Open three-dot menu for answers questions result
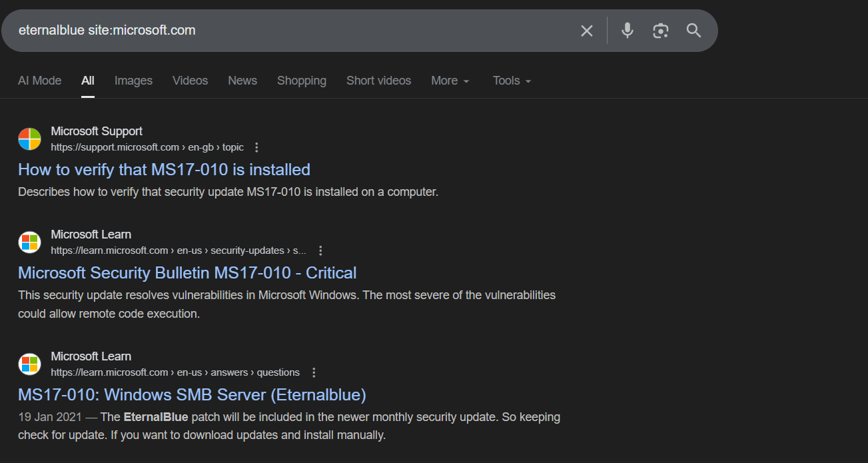 click(x=314, y=372)
